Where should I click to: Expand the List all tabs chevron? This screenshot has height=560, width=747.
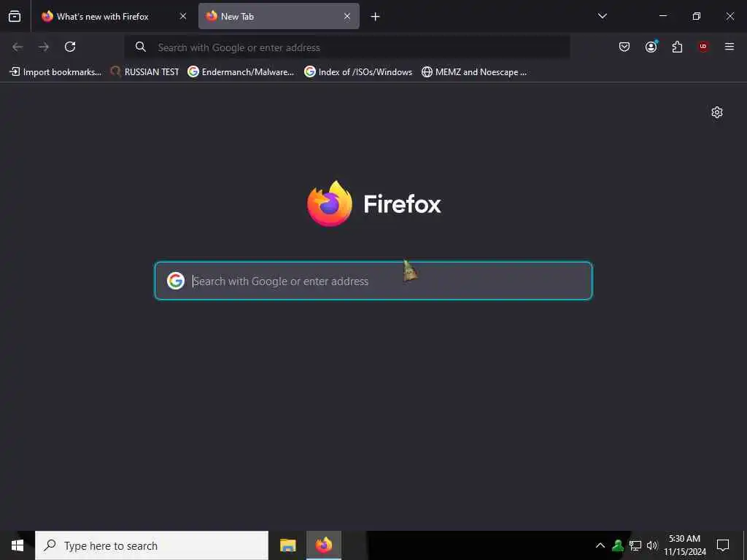click(x=602, y=16)
